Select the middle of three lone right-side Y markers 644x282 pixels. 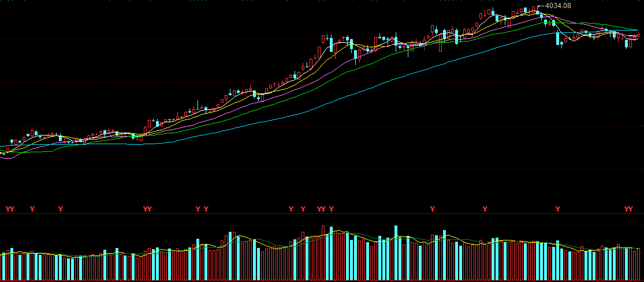coord(485,209)
